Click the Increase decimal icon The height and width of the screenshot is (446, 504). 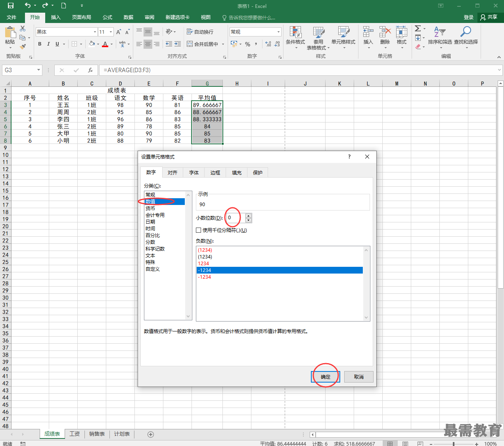268,44
